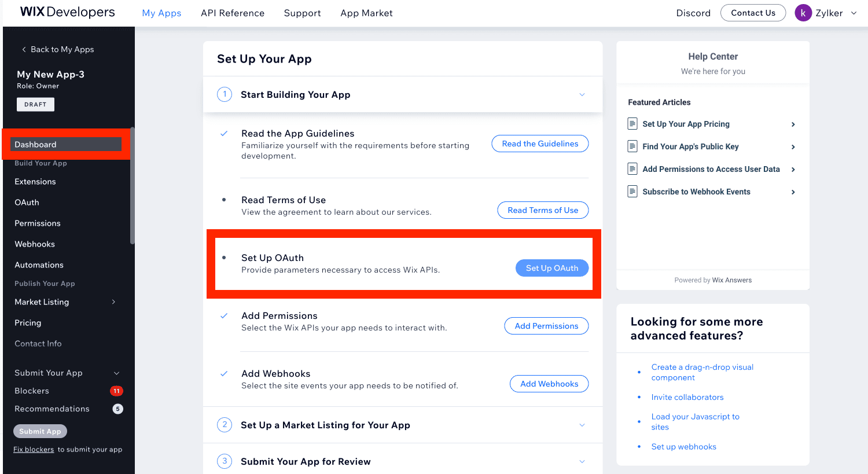Click the Wix Developers logo
Image resolution: width=868 pixels, height=474 pixels.
pyautogui.click(x=68, y=12)
